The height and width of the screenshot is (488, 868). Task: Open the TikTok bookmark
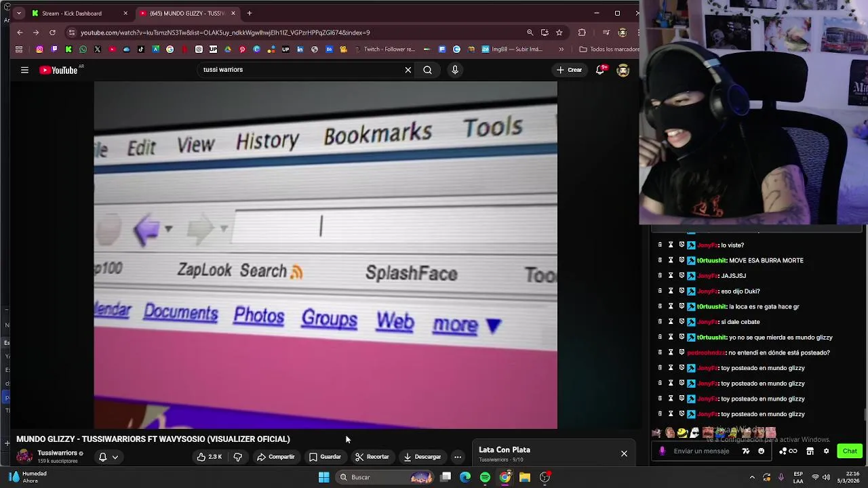click(x=141, y=49)
